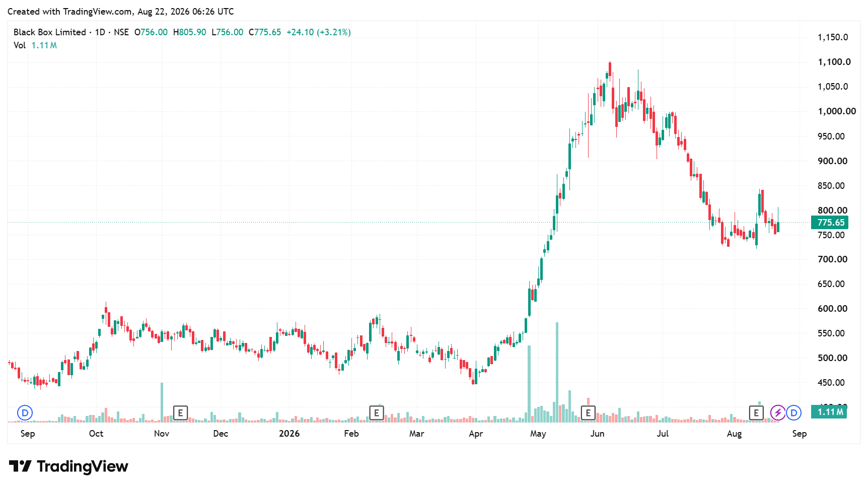This screenshot has height=489, width=868.
Task: Click the 800.00 price axis label
Action: [833, 211]
